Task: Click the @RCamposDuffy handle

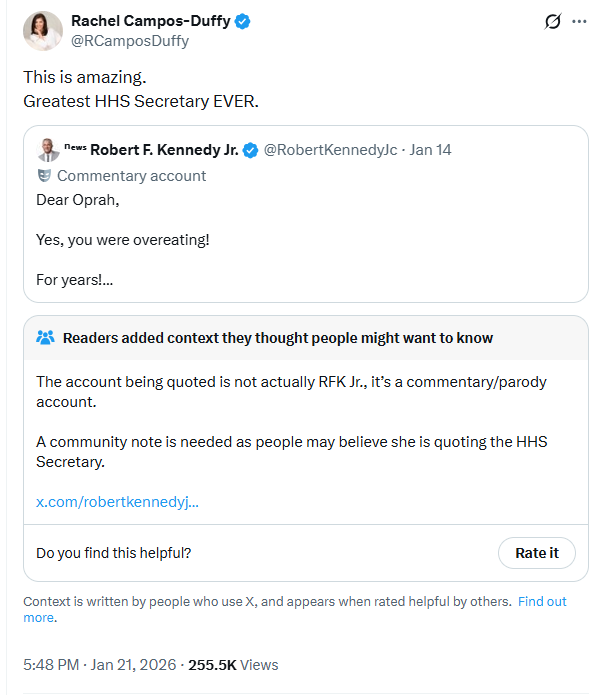Action: coord(130,41)
